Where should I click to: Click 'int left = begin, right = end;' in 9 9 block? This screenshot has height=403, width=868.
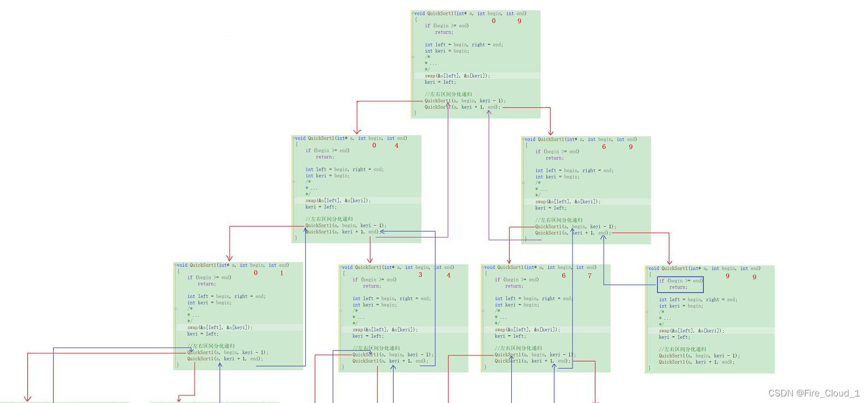click(698, 300)
